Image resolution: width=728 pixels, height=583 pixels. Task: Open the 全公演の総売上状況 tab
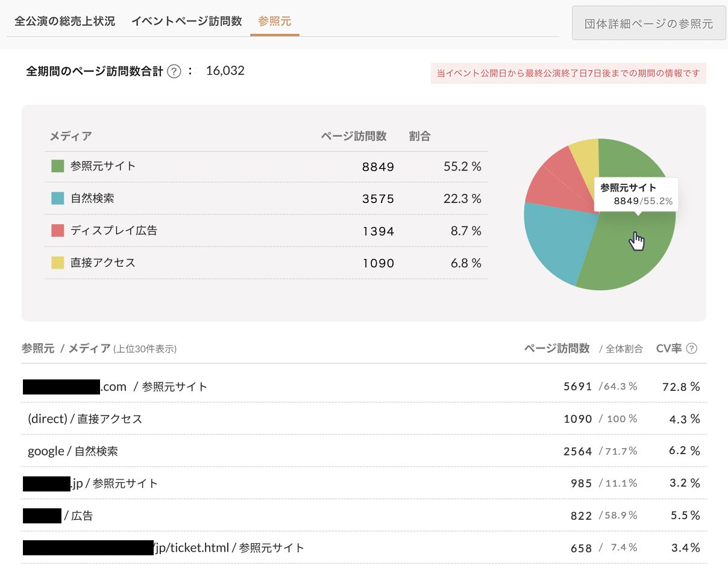64,21
